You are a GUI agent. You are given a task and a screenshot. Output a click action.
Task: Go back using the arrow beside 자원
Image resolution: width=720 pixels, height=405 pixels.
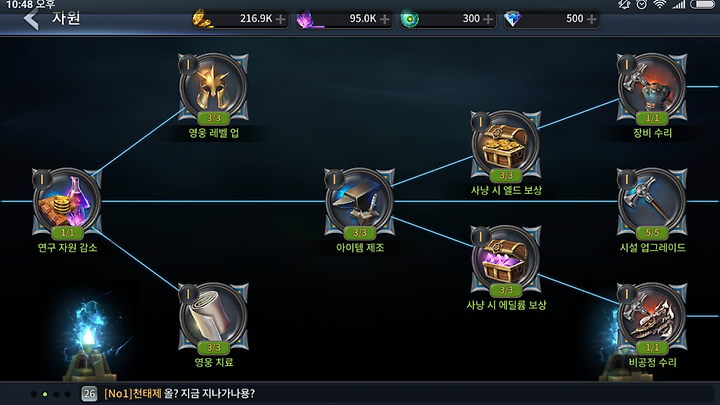(31, 19)
